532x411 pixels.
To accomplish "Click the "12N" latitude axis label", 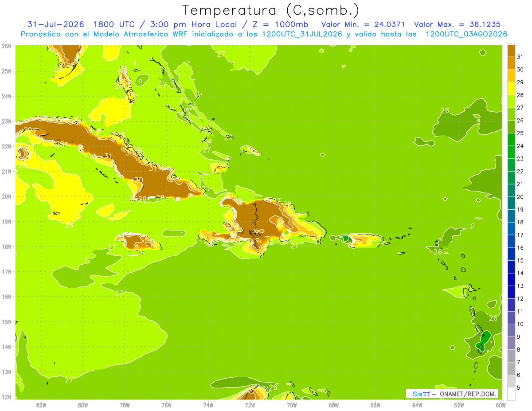I will (x=6, y=397).
